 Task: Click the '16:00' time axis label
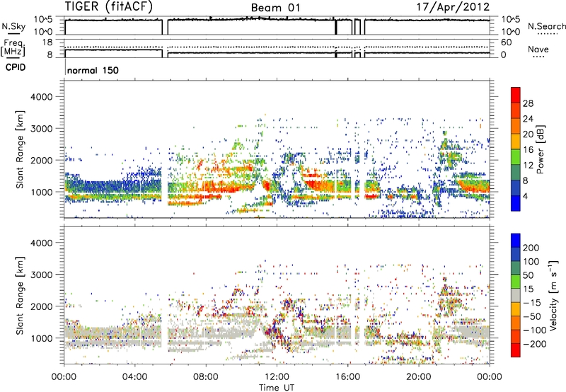tap(347, 377)
